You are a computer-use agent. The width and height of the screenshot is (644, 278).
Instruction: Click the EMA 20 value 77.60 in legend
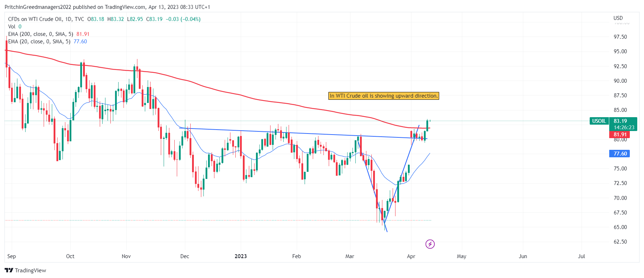point(80,42)
